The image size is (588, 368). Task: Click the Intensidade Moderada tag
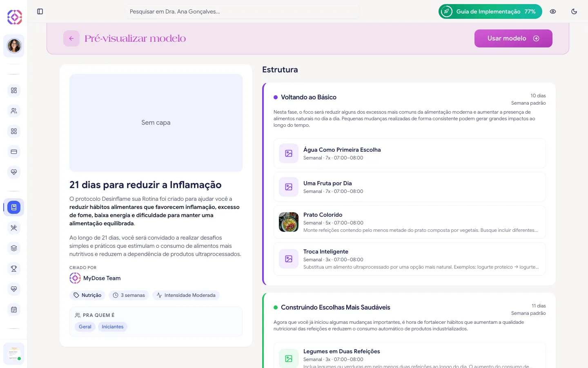(x=186, y=295)
